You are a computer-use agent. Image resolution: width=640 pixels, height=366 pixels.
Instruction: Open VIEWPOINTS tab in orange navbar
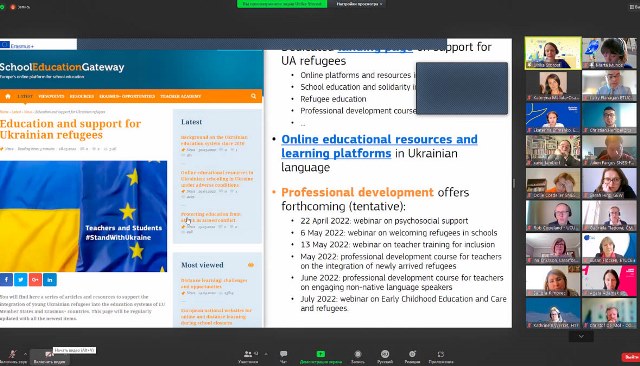point(51,96)
